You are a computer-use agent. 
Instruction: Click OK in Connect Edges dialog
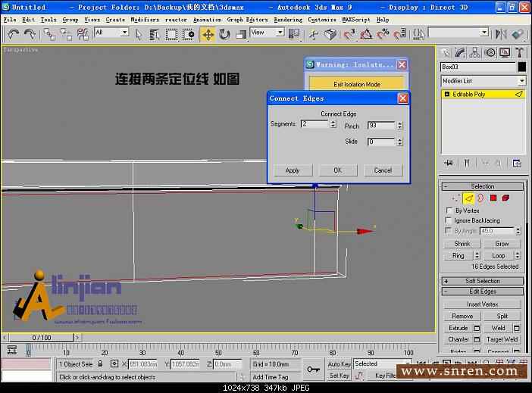point(338,170)
